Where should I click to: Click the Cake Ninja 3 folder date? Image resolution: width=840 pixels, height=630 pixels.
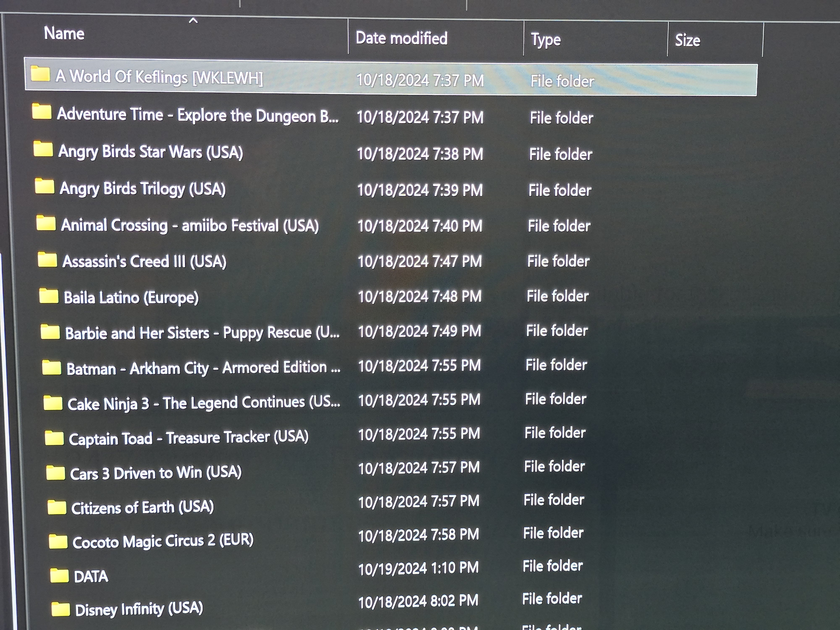click(x=419, y=400)
